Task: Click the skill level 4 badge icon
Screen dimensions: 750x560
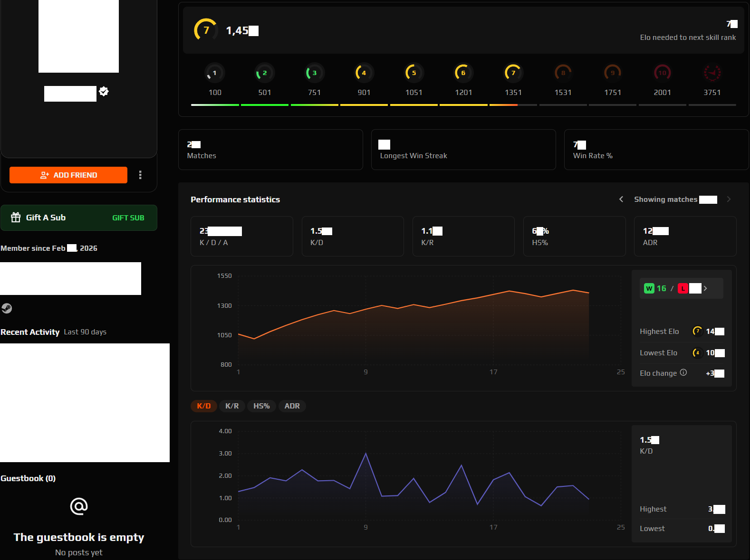Action: pos(364,73)
